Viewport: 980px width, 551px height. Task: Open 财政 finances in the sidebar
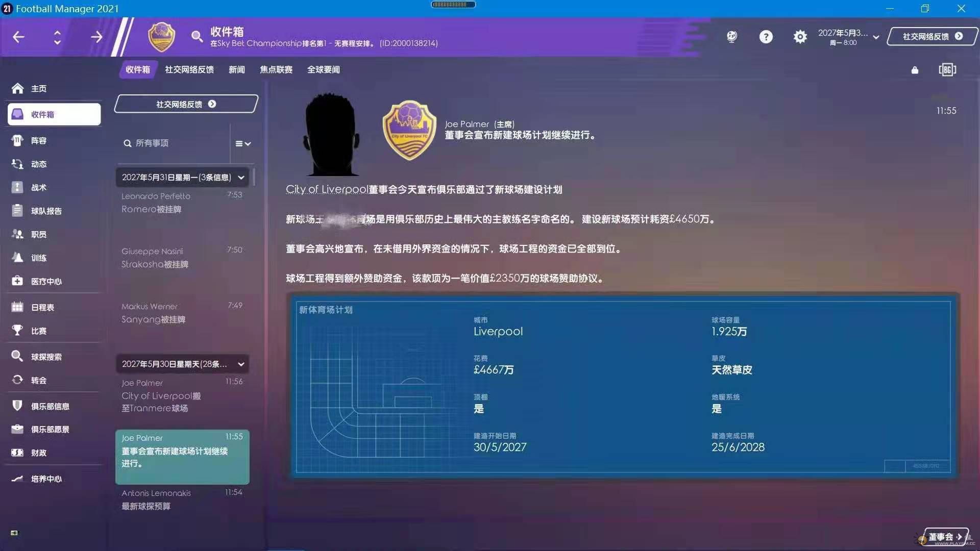point(54,453)
